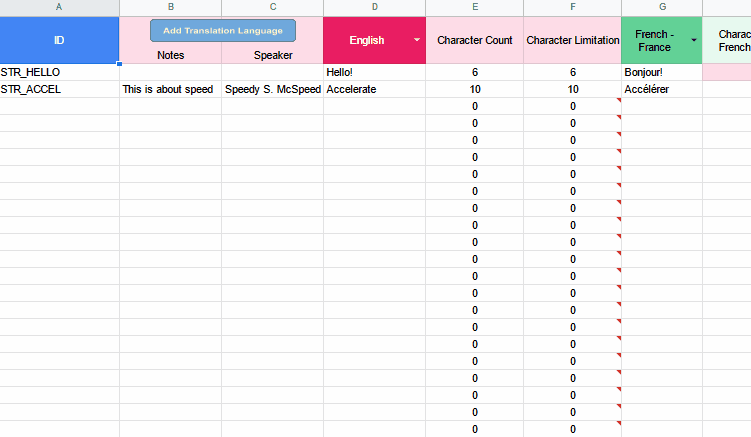Click the "Accelerate" English cell

374,89
